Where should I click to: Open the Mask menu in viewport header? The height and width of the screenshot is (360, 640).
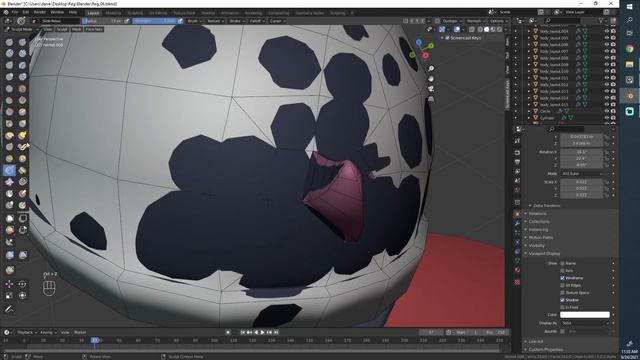point(76,29)
